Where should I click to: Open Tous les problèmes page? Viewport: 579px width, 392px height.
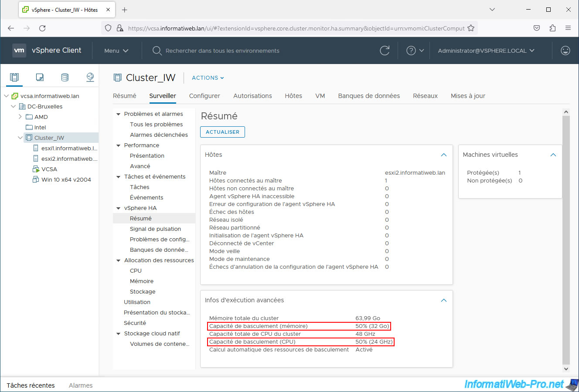tap(156, 125)
